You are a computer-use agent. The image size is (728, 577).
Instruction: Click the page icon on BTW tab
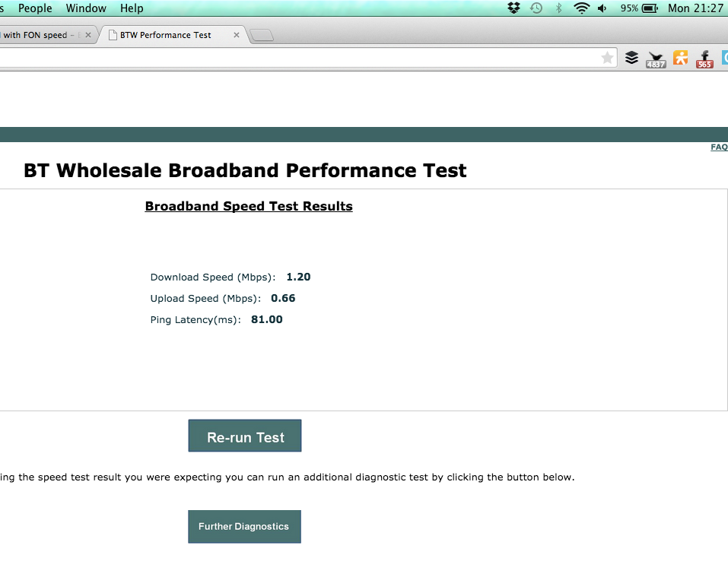(113, 35)
